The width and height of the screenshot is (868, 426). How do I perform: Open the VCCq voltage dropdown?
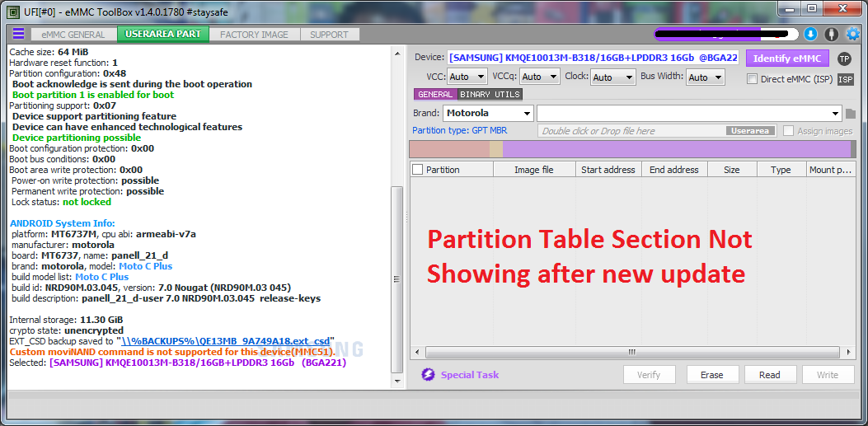pos(540,77)
